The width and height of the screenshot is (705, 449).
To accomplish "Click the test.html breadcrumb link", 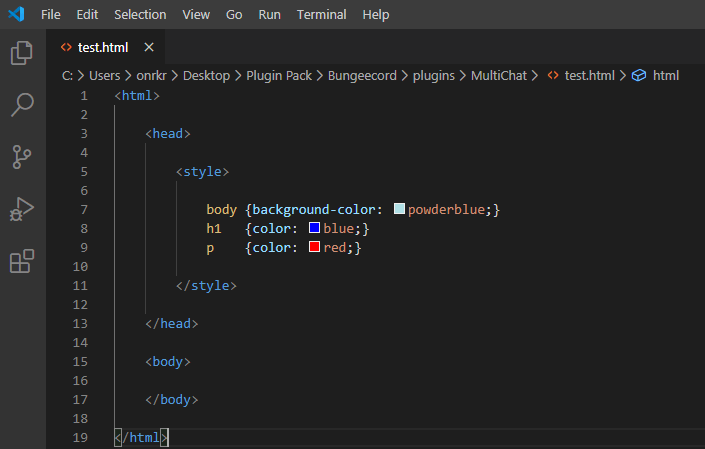I will pos(589,75).
